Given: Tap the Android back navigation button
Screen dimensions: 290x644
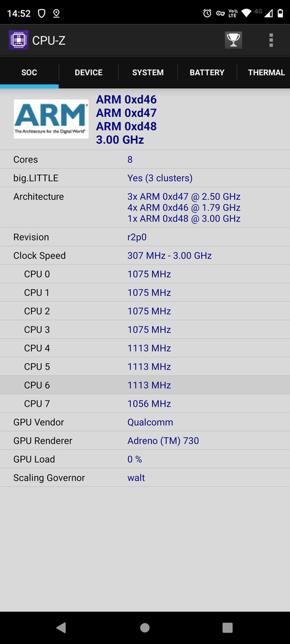Looking at the screenshot, I should coord(61,627).
